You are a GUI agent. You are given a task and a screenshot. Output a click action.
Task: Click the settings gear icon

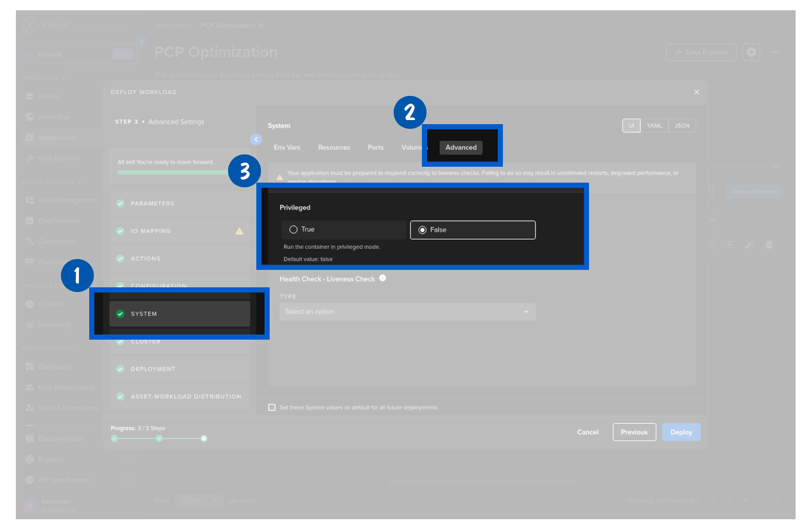click(x=751, y=52)
